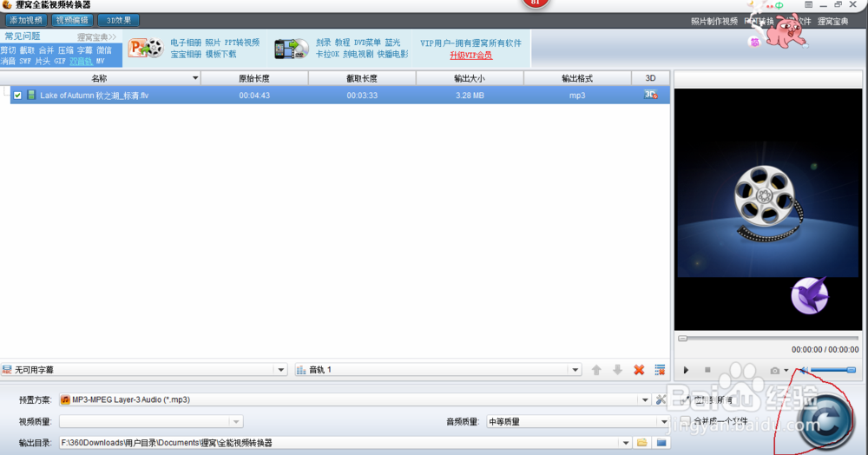Click the mp3 output format cell
This screenshot has height=455, width=868.
pos(577,96)
